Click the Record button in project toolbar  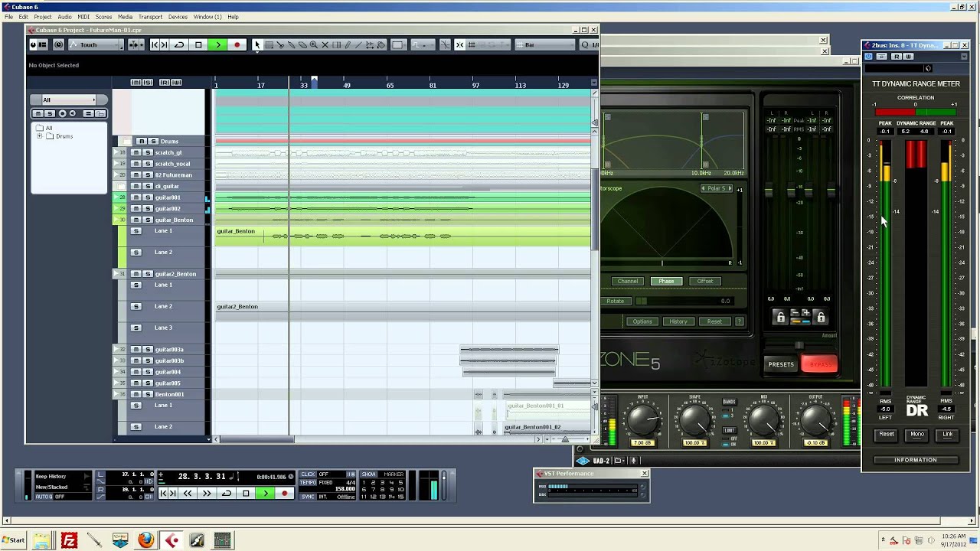click(x=237, y=45)
